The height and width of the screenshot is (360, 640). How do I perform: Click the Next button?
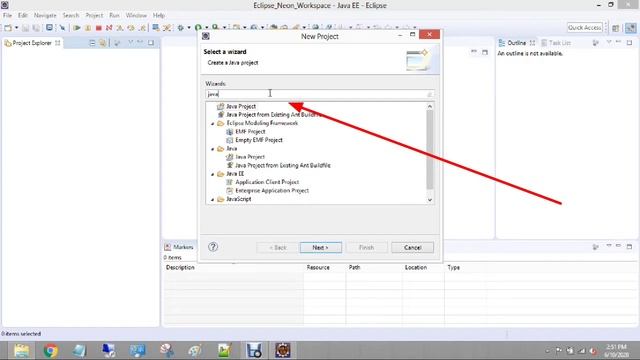[x=321, y=247]
